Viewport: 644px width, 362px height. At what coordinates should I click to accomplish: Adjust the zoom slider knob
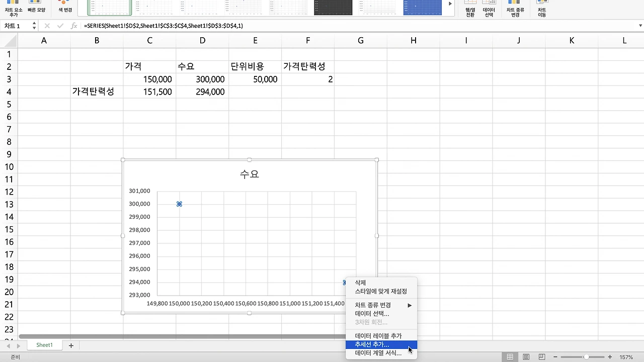pos(586,357)
